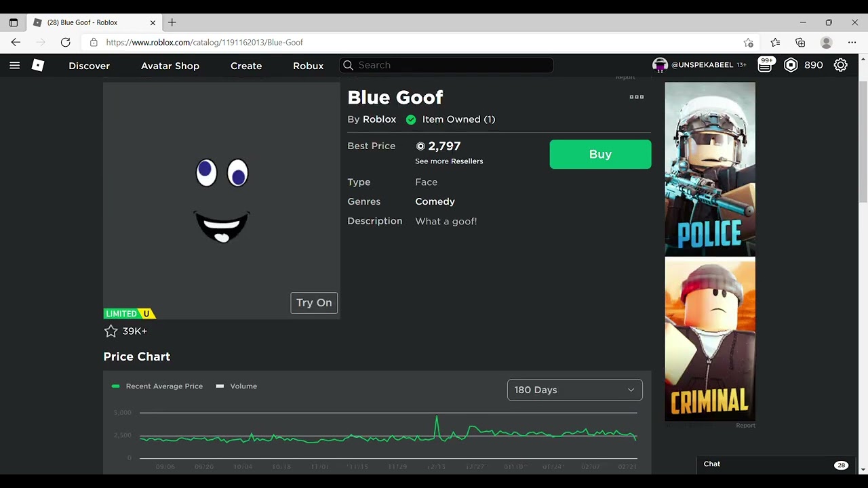Add this page to favorites star
This screenshot has height=488, width=868.
pyautogui.click(x=749, y=42)
